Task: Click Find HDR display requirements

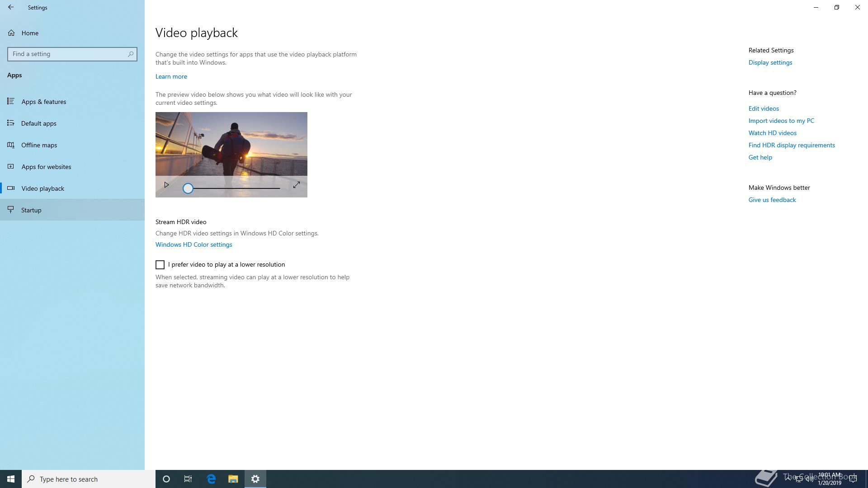Action: [x=791, y=145]
